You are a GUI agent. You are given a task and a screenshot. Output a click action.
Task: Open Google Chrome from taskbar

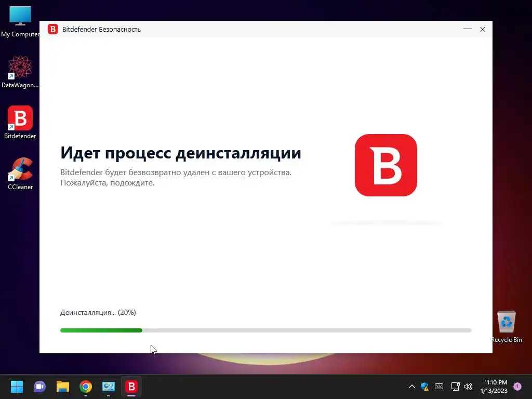86,387
